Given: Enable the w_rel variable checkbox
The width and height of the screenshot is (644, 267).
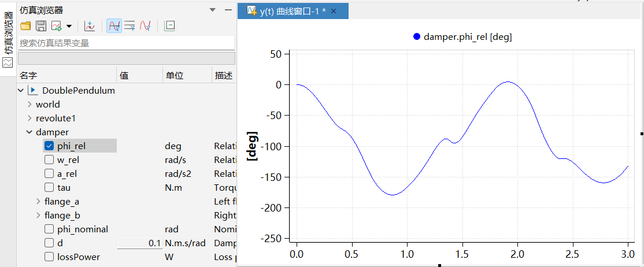Looking at the screenshot, I should click(x=49, y=160).
